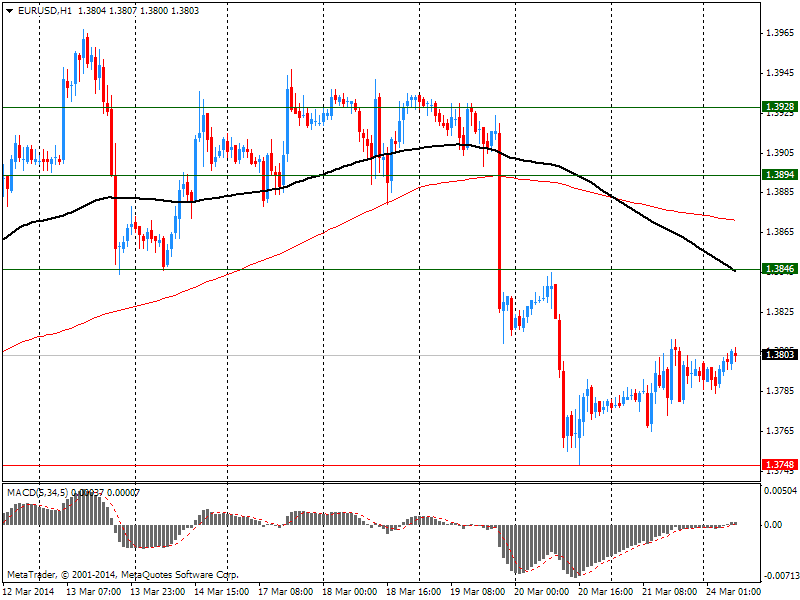Click the 13 Mar 07:00 time label
Viewport: 800px width, 600px height.
click(x=94, y=592)
